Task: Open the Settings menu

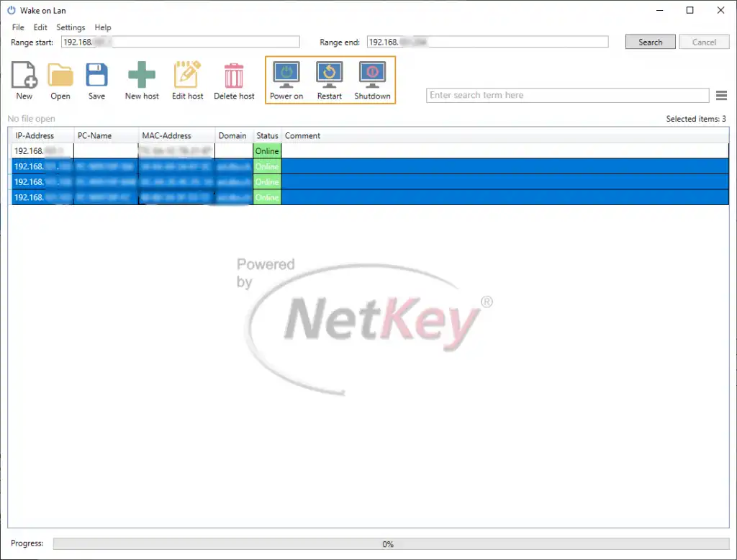Action: coord(71,27)
